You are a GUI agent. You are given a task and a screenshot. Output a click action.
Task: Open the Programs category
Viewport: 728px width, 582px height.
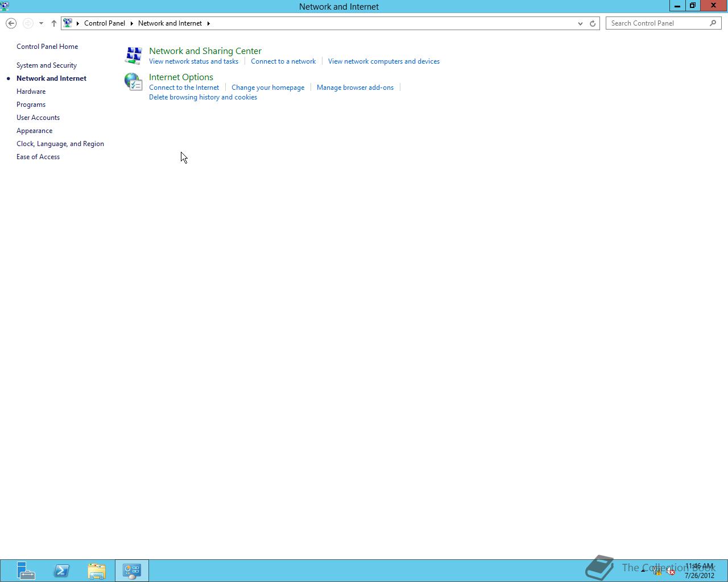click(31, 105)
